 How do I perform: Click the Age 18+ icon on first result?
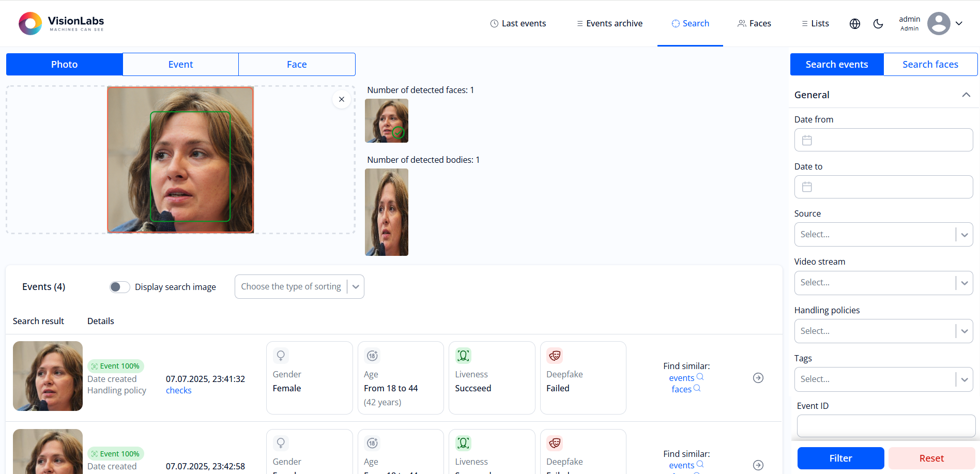pyautogui.click(x=372, y=356)
